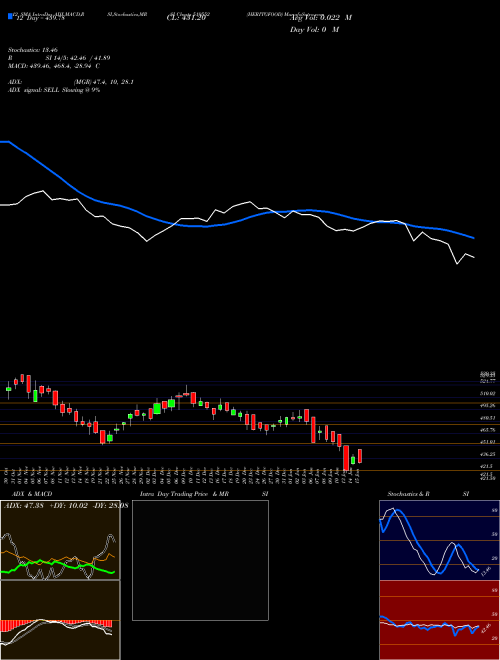Click the 'ADX: 47.38 +DY: 10.02 -DY: 28.08' header
This screenshot has height=660, width=500.
65,506
